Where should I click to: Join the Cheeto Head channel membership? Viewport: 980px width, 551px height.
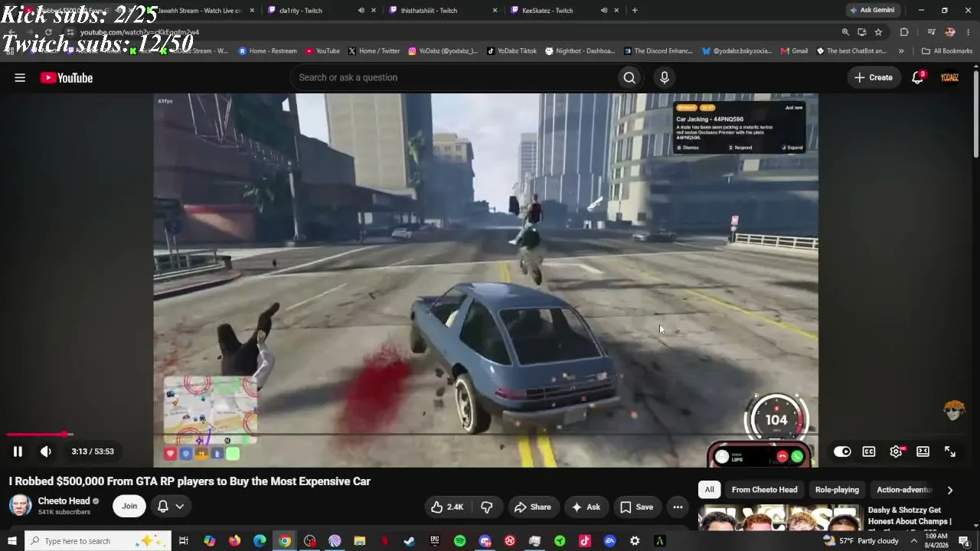(x=129, y=506)
